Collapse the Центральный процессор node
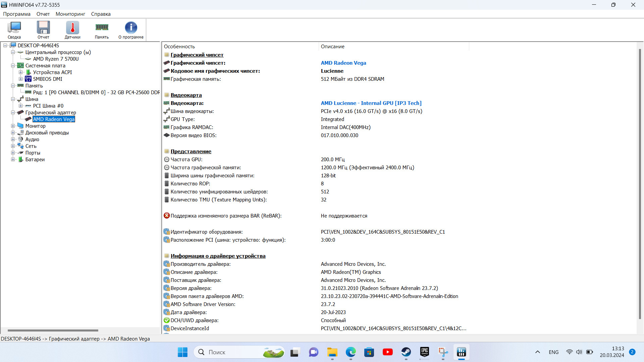Image resolution: width=644 pixels, height=362 pixels. (13, 52)
